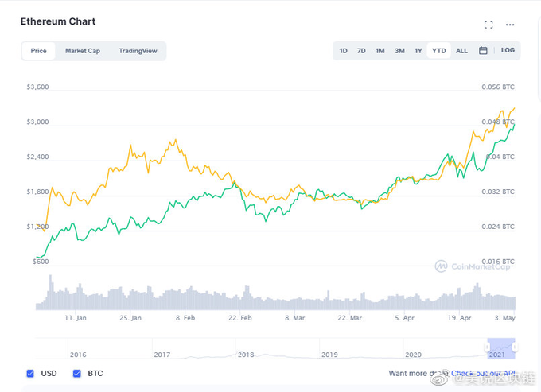This screenshot has height=392, width=541.
Task: Click 2016 on the navigator timeline
Action: pyautogui.click(x=78, y=355)
